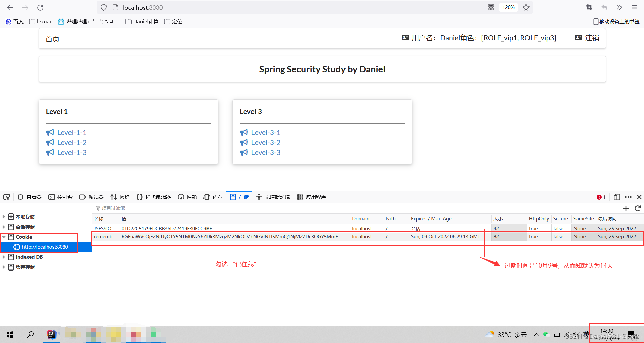Switch to the 内存 memory tab
Viewport: 644px width, 343px height.
(213, 197)
